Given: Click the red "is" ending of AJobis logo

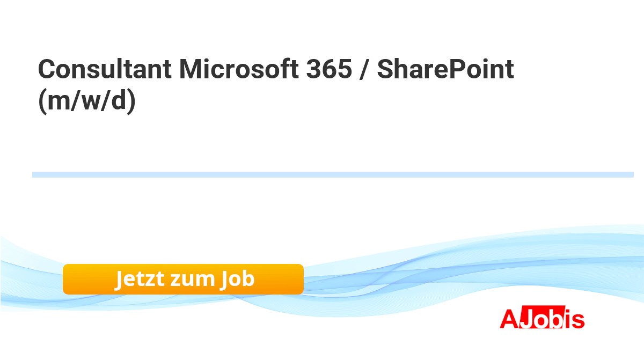Looking at the screenshot, I should (x=574, y=319).
